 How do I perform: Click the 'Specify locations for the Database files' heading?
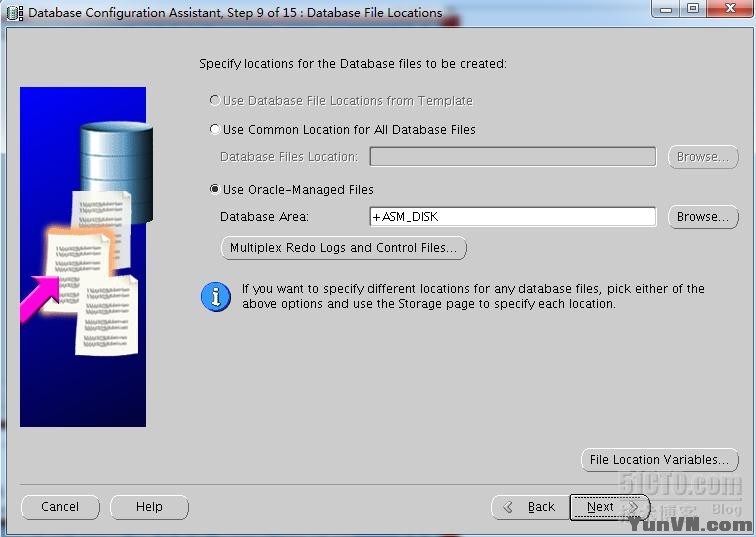point(353,64)
